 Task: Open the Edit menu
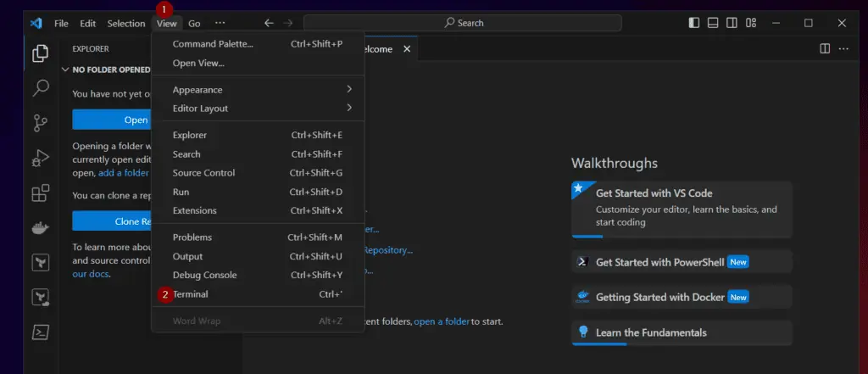(x=87, y=23)
